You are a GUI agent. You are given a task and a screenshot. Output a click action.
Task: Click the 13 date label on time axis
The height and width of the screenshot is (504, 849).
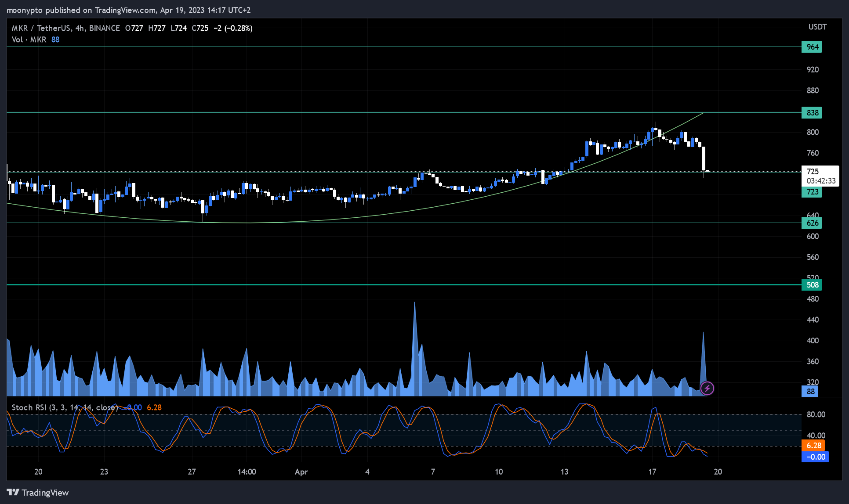tap(564, 472)
